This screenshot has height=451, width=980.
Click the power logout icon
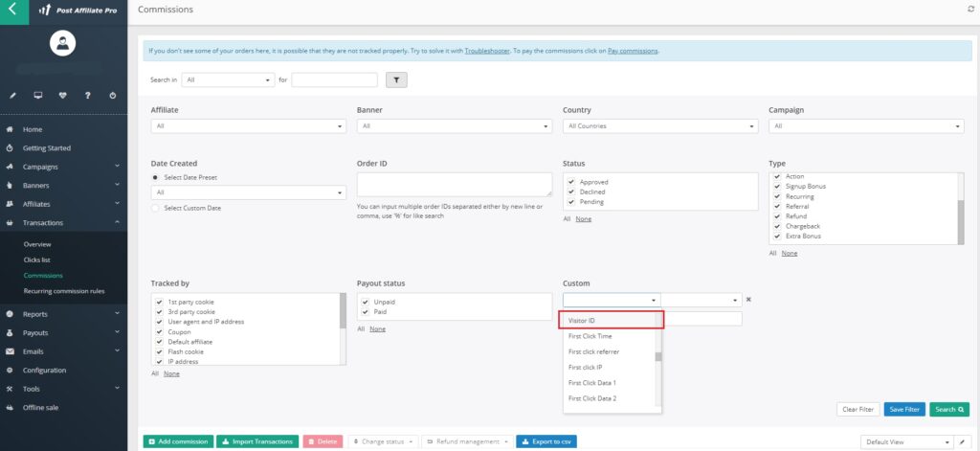pyautogui.click(x=112, y=96)
